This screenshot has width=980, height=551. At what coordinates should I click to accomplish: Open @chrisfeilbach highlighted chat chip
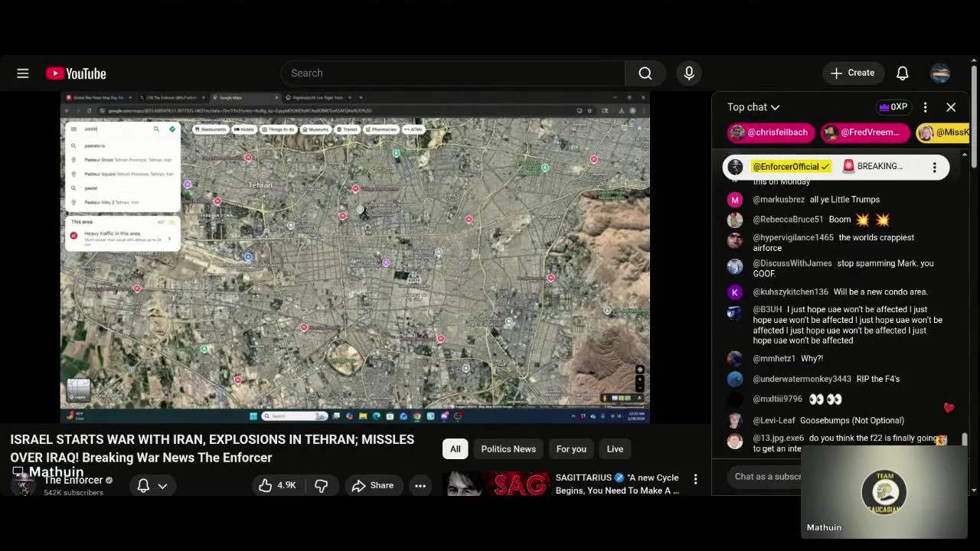click(x=771, y=132)
